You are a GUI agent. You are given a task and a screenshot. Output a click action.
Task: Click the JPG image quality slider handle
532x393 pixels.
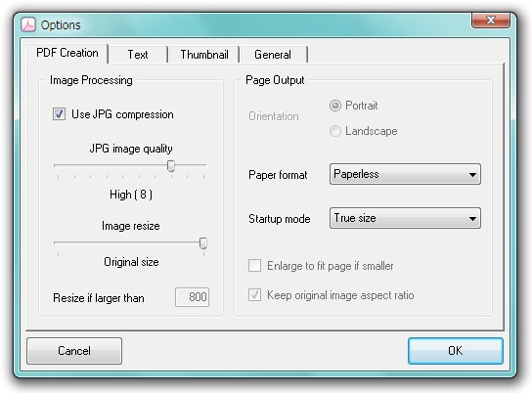pos(171,166)
